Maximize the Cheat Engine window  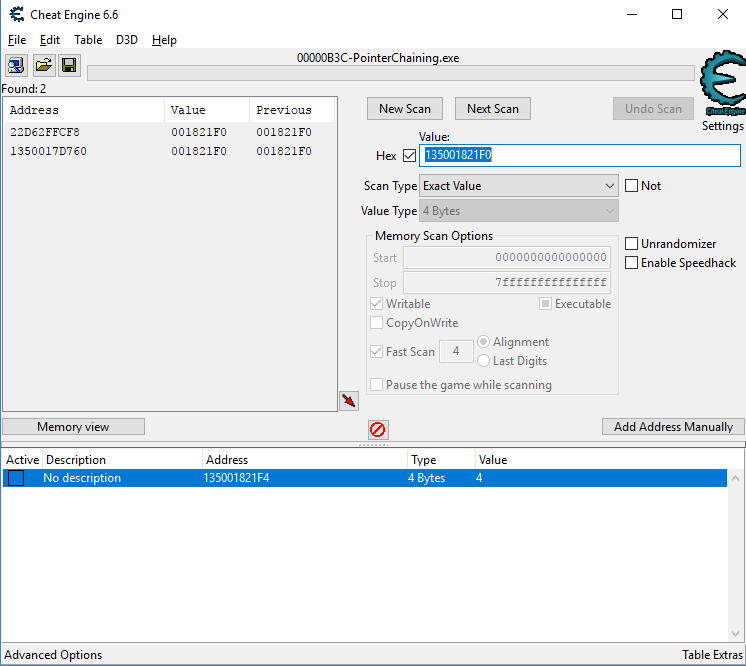coord(677,14)
